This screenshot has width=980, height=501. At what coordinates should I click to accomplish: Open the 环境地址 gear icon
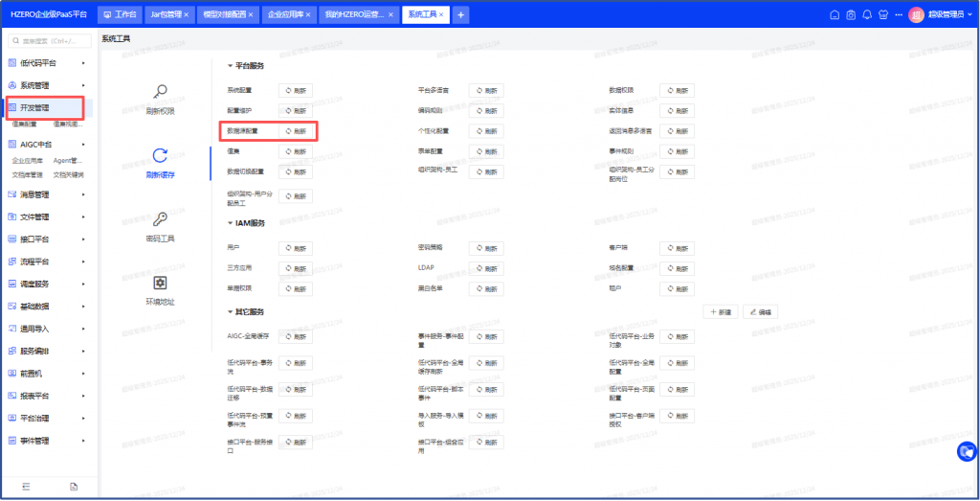click(161, 283)
